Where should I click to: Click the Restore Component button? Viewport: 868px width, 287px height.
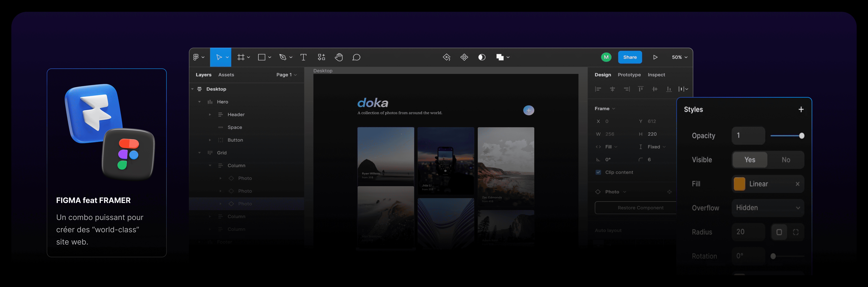[x=636, y=208]
